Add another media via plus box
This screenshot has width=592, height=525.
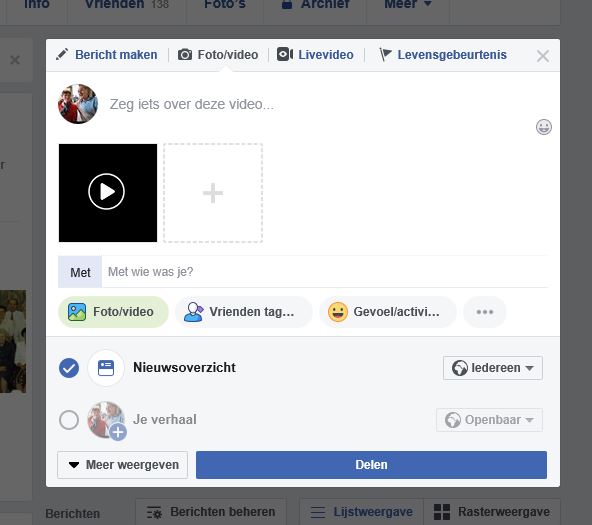tap(213, 193)
